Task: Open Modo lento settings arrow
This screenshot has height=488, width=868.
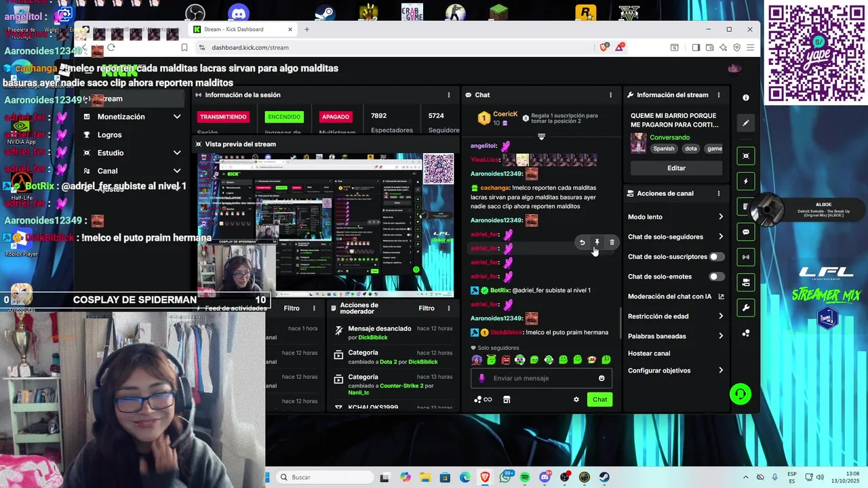Action: (721, 217)
